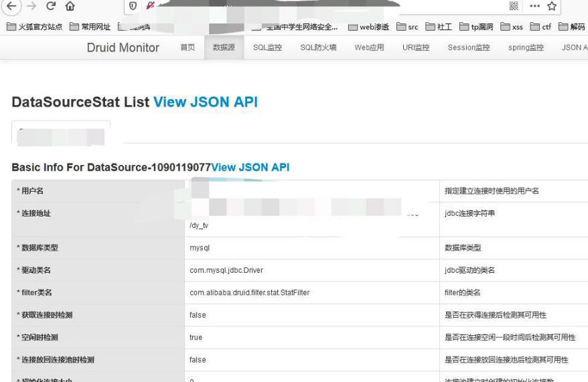Open the browser home page icon
Viewport: 588px width, 382px height.
(x=70, y=6)
